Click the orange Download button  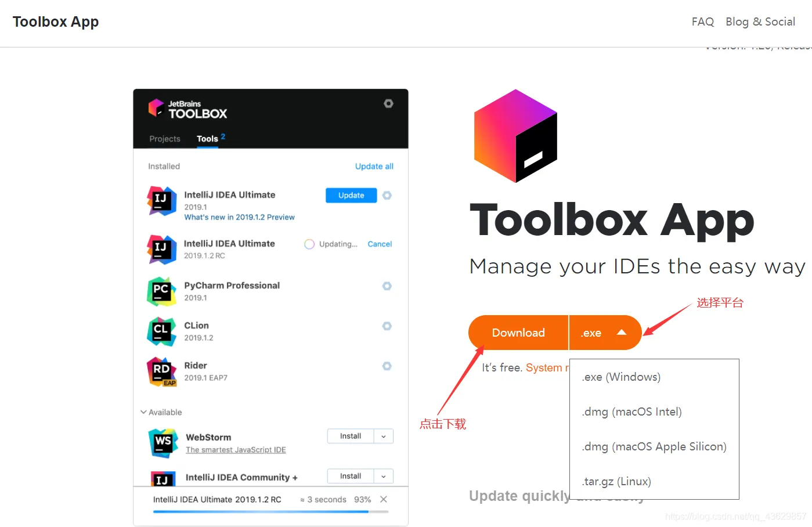pos(518,333)
